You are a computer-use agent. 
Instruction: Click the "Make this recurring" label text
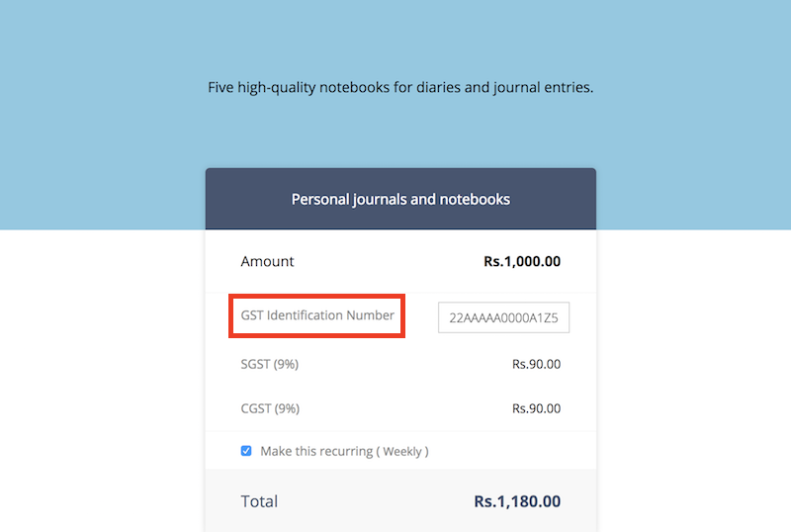316,451
